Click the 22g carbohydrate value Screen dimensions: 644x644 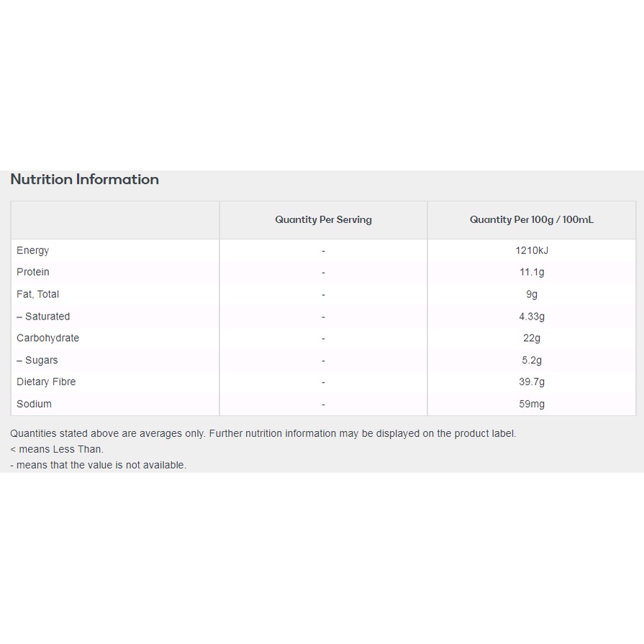tap(532, 338)
